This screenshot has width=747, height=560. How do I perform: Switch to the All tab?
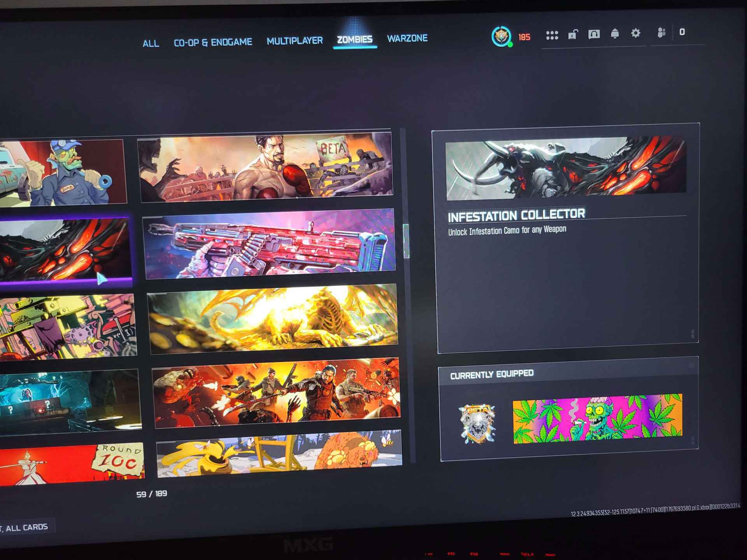click(x=151, y=43)
